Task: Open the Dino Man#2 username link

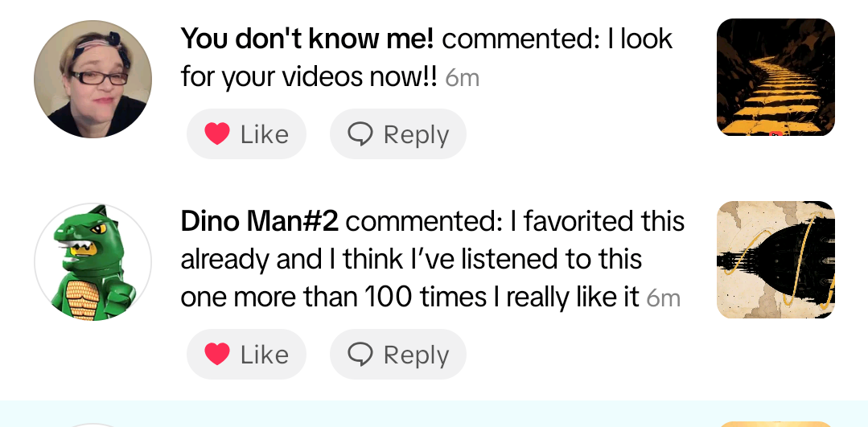Action: (259, 220)
